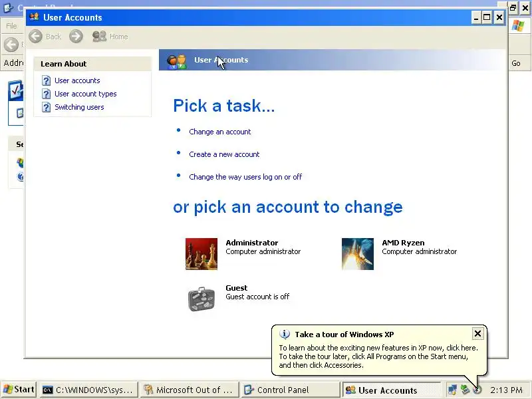Click the help icon beside 'Switching users'
Viewport: 532px width, 399px height.
click(x=46, y=107)
